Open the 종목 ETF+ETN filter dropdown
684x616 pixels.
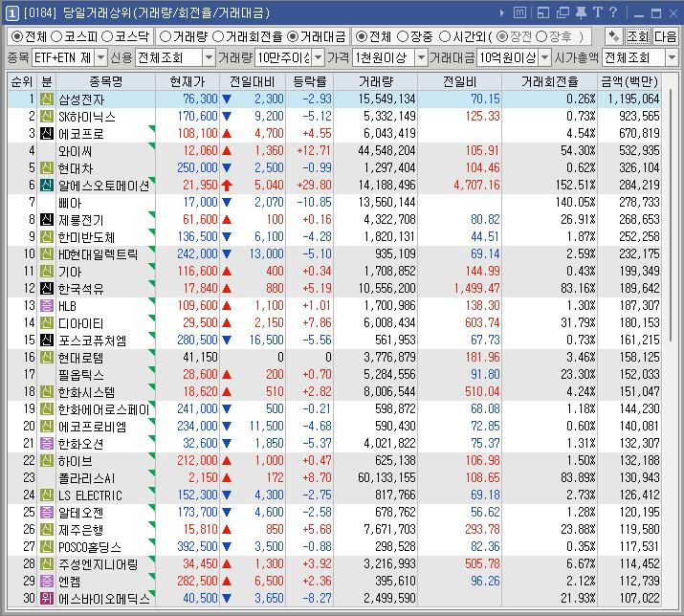(x=100, y=57)
